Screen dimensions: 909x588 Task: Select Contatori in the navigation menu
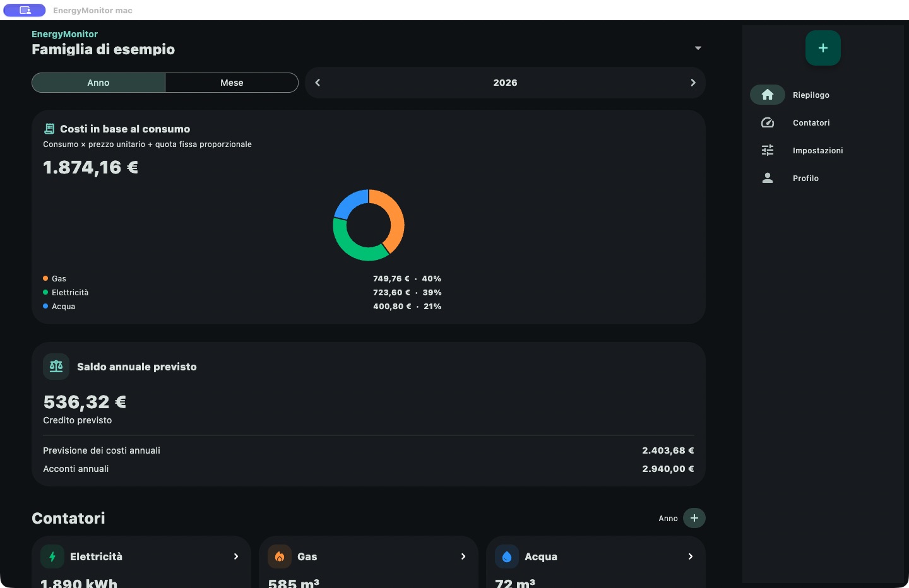(811, 122)
